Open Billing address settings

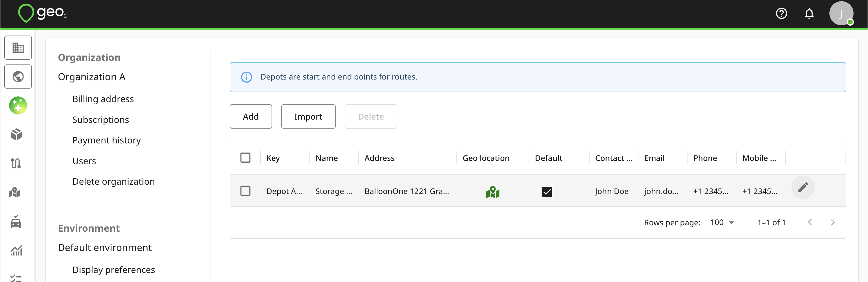[103, 99]
